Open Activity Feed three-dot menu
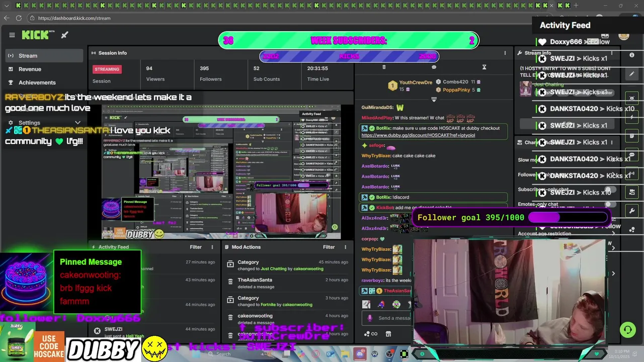 [212, 247]
